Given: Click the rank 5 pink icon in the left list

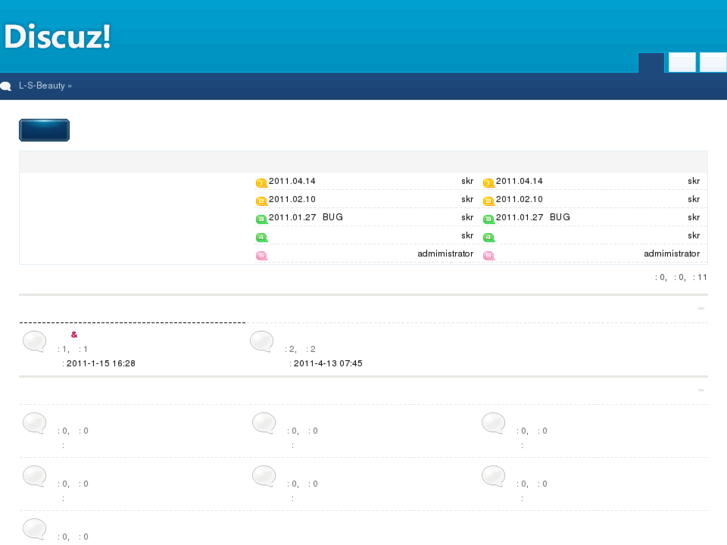Looking at the screenshot, I should [x=261, y=256].
